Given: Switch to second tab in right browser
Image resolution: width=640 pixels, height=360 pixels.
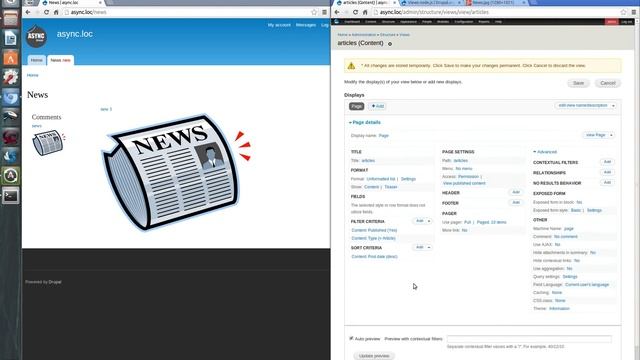Looking at the screenshot, I should [431, 3].
